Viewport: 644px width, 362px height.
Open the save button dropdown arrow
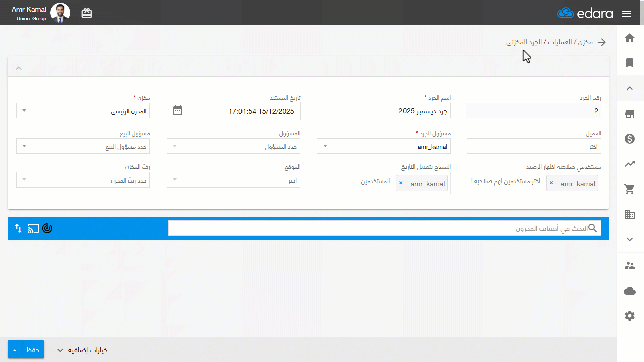point(15,350)
